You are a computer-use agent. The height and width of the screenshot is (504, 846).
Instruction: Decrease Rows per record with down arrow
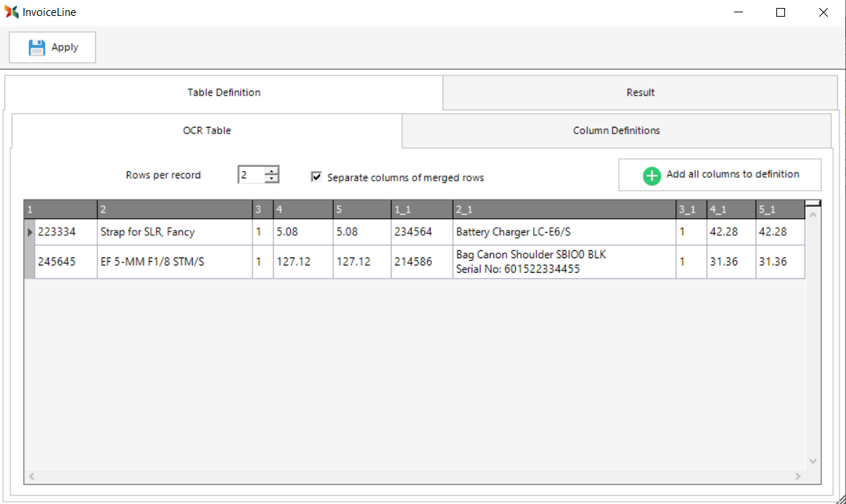tap(271, 179)
